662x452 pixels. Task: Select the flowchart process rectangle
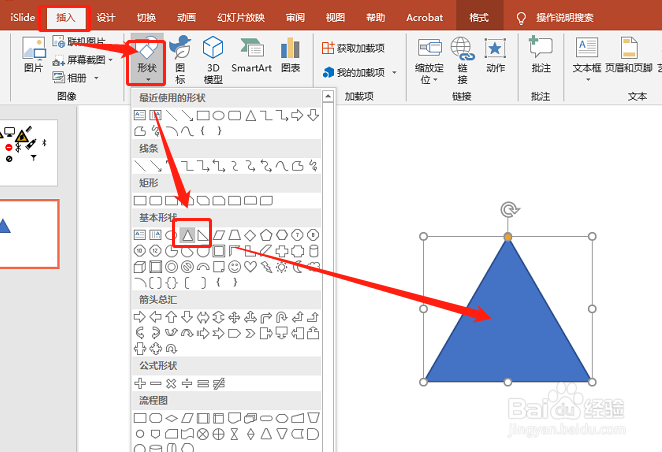(140, 418)
